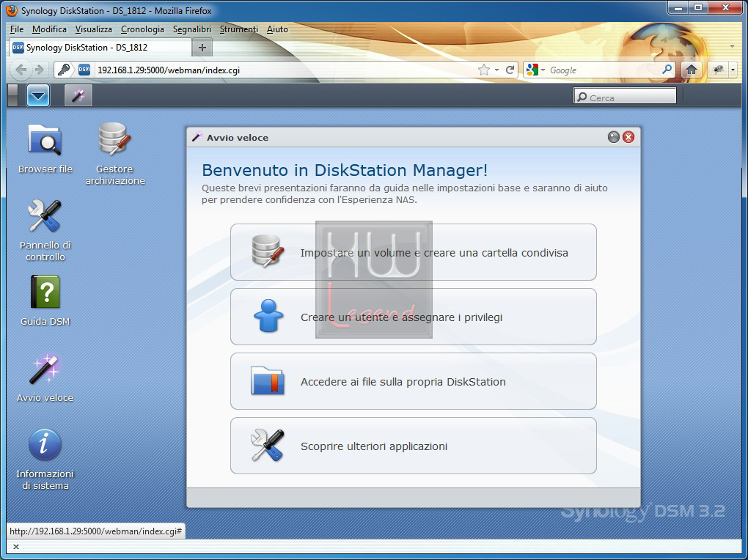748x560 pixels.
Task: Click the Avvio veloce wand taskbar button
Action: (78, 95)
